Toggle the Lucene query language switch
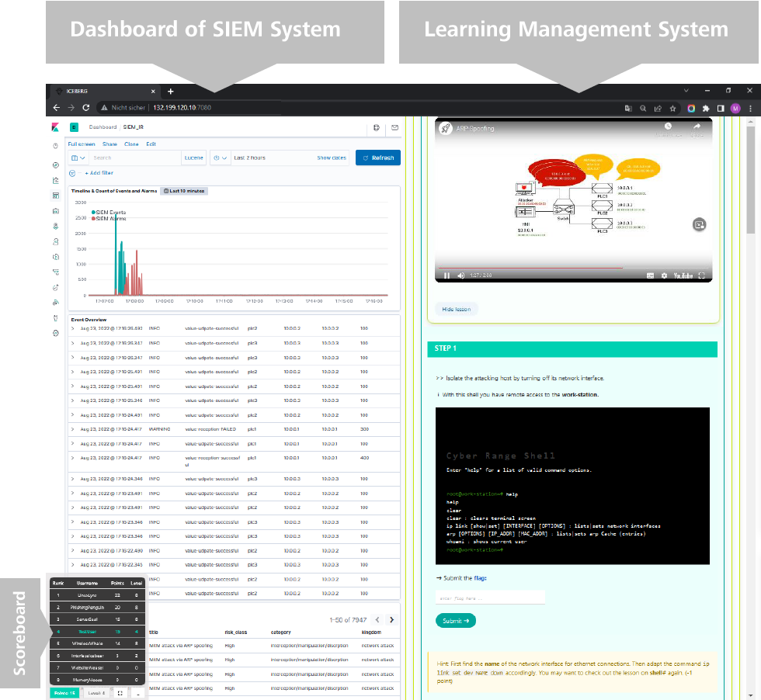The image size is (761, 700). tap(193, 158)
